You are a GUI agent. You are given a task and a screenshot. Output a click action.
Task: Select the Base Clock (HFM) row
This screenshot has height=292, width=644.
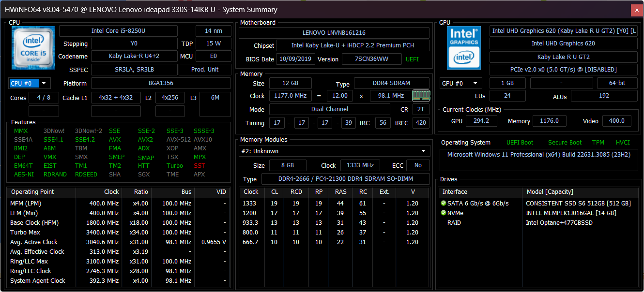click(x=118, y=223)
